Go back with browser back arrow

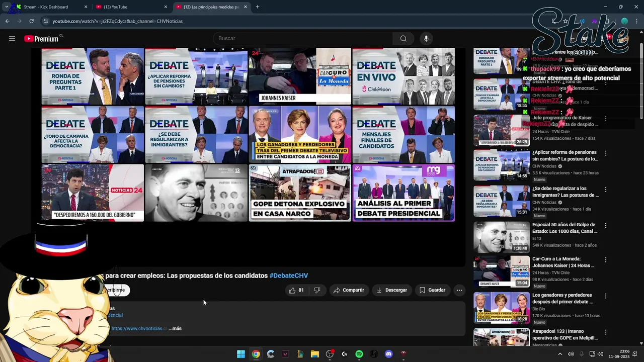point(7,21)
